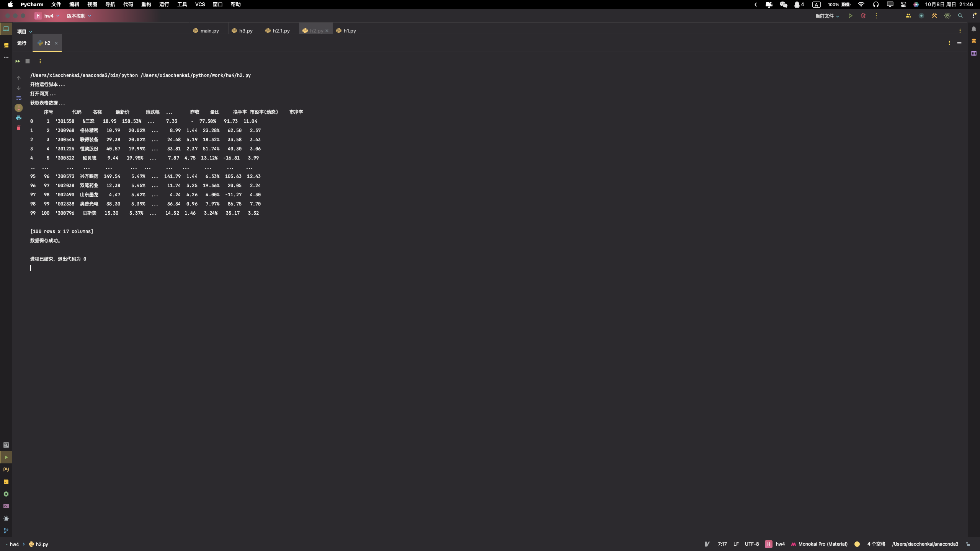Viewport: 980px width, 551px height.
Task: Rerun the h2 script
Action: [x=18, y=61]
